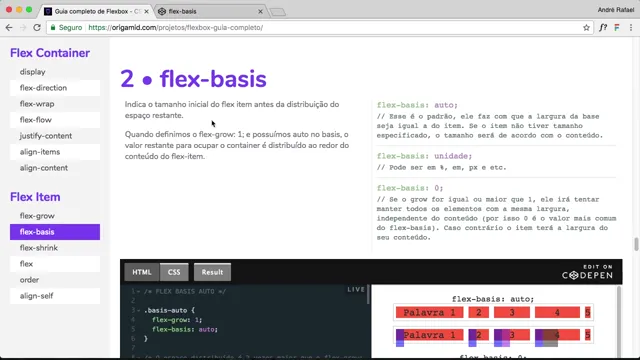640x360 pixels.
Task: Click the browser forward arrow
Action: pyautogui.click(x=23, y=27)
